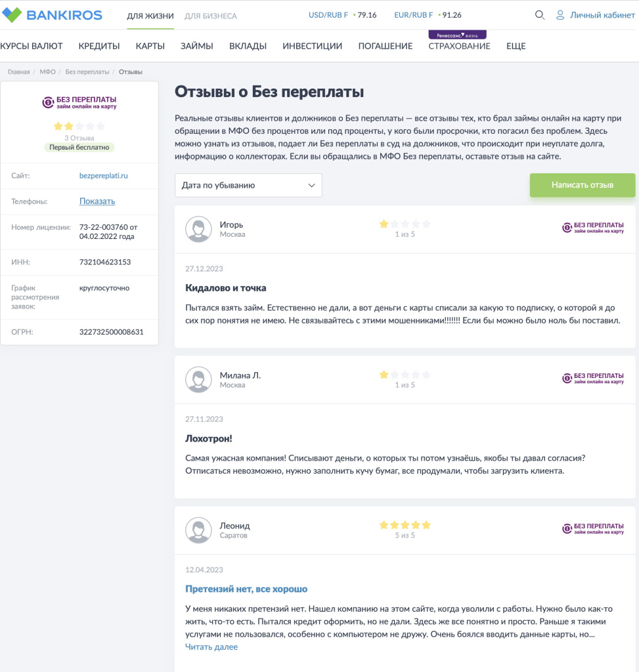This screenshot has height=672, width=639.
Task: Click Без переплаты logo in Леонид's review
Action: pyautogui.click(x=593, y=529)
